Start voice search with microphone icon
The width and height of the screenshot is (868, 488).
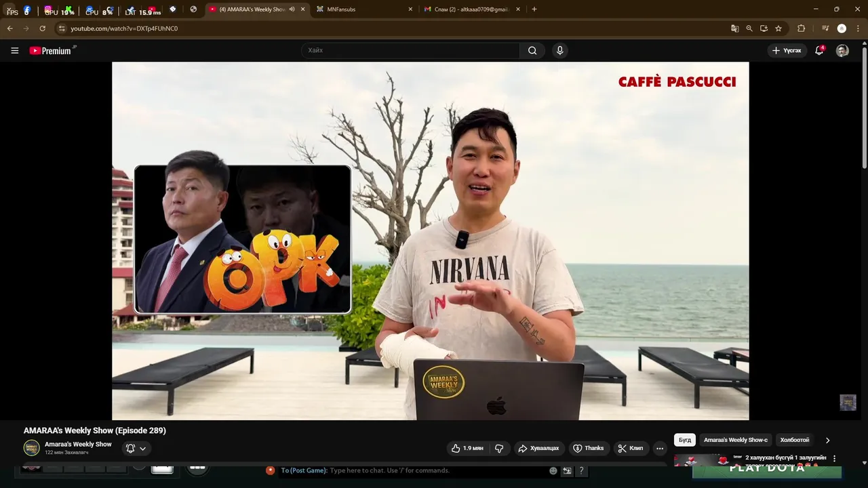click(x=559, y=50)
